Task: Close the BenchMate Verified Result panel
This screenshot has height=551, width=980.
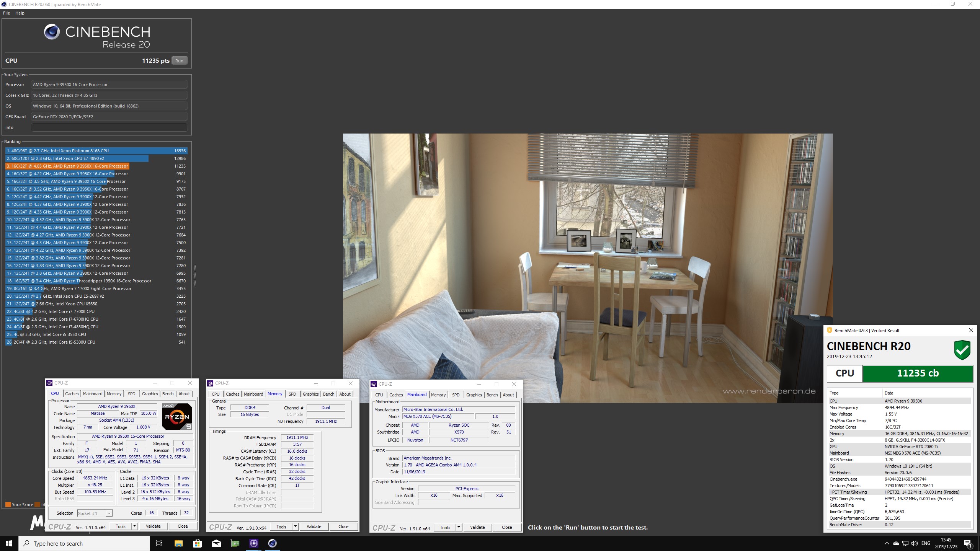Action: coord(971,330)
